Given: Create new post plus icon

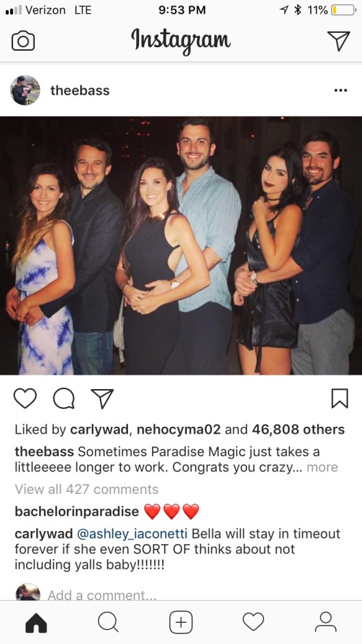Looking at the screenshot, I should tap(181, 623).
